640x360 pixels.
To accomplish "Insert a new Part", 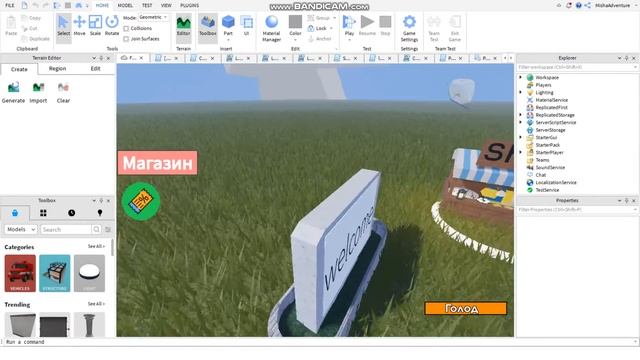I will (x=228, y=26).
